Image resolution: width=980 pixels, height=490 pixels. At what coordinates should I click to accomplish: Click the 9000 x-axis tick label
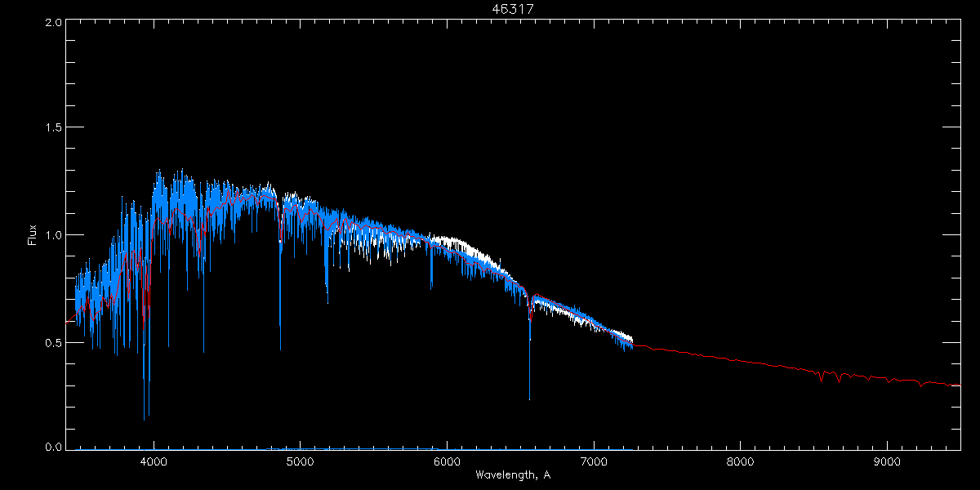click(x=887, y=461)
